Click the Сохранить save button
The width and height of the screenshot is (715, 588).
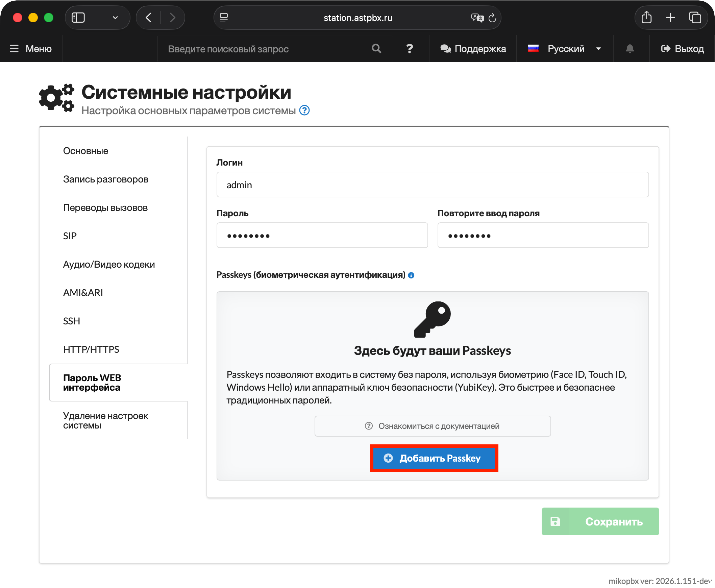pos(600,521)
